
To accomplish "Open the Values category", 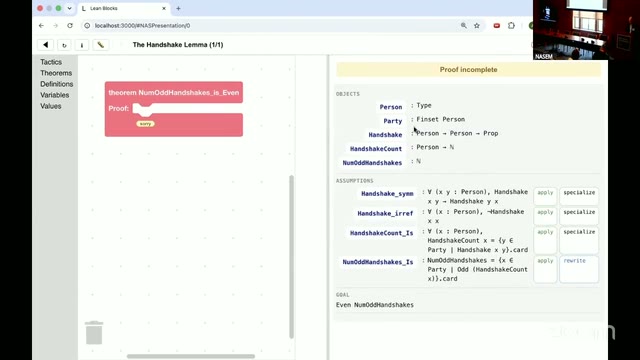I will coord(51,106).
